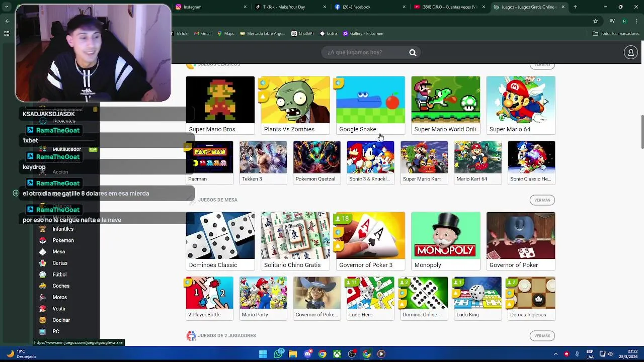644x362 pixels.
Task: Open the Pacman game thumbnail
Action: [209, 157]
